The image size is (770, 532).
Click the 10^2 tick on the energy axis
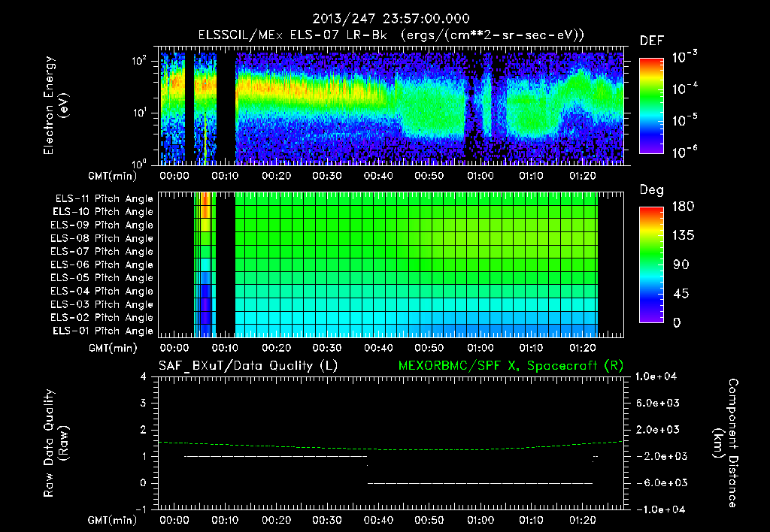pyautogui.click(x=139, y=61)
